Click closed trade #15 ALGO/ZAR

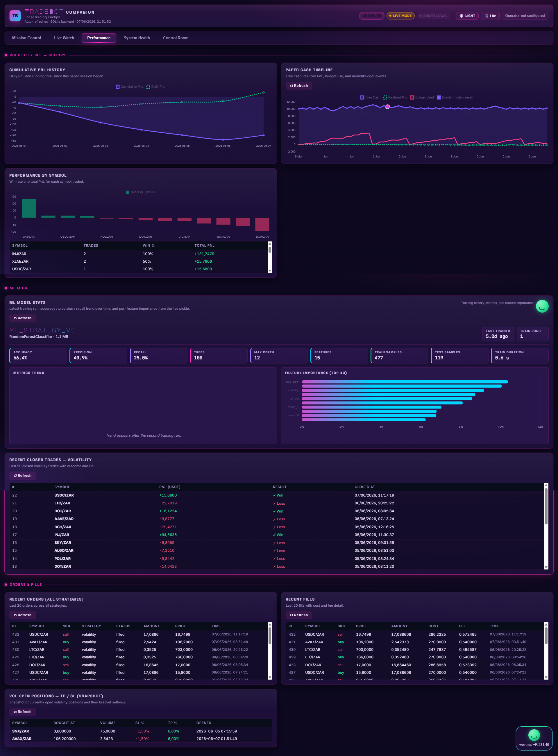click(277, 550)
